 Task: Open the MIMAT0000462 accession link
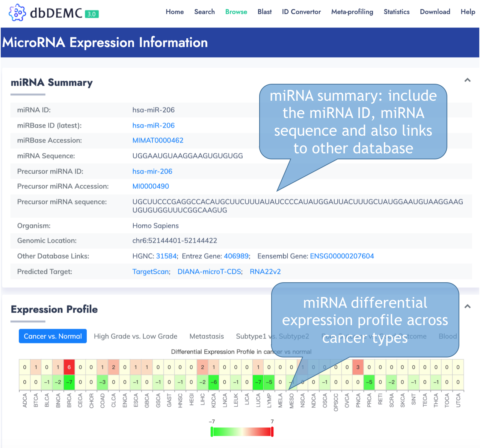pos(158,141)
